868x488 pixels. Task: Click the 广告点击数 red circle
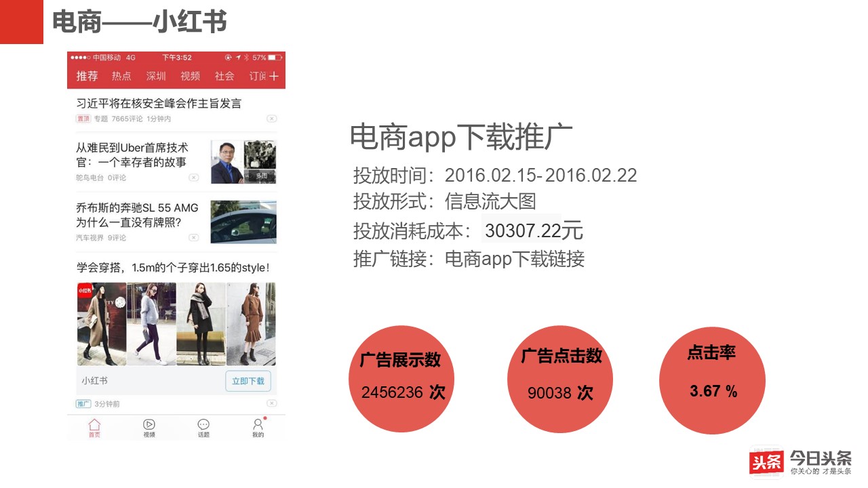click(560, 379)
